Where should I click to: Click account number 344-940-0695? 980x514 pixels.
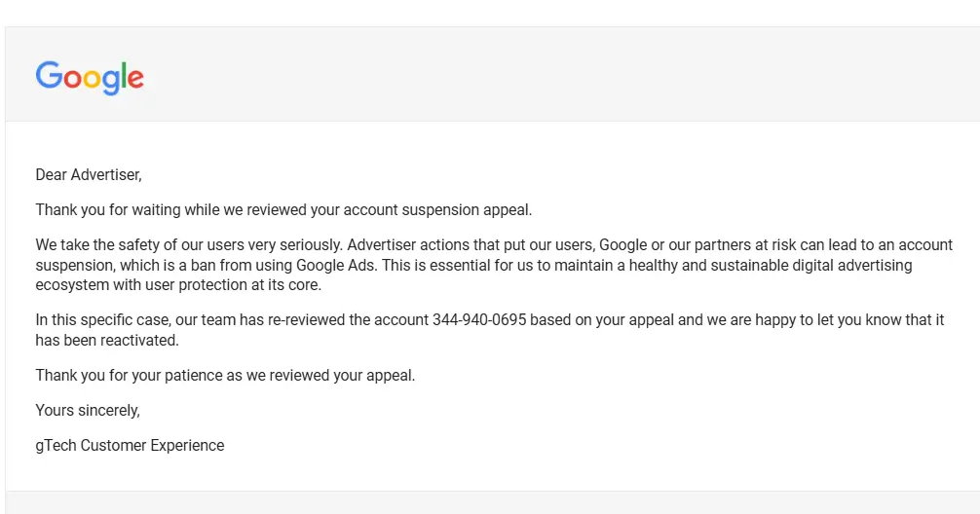click(479, 320)
